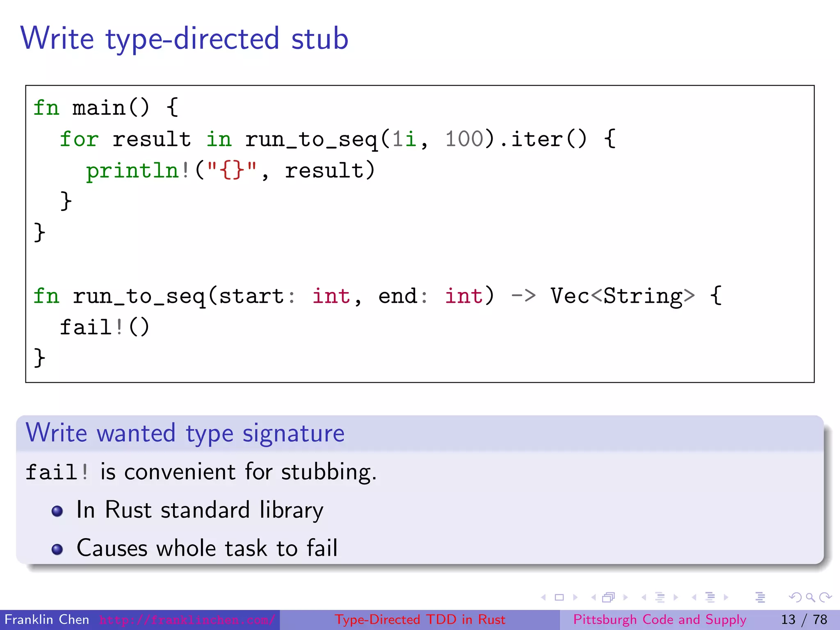Go to next slide using right arrow beside slide rectangle icon
The height and width of the screenshot is (630, 840).
click(x=575, y=598)
